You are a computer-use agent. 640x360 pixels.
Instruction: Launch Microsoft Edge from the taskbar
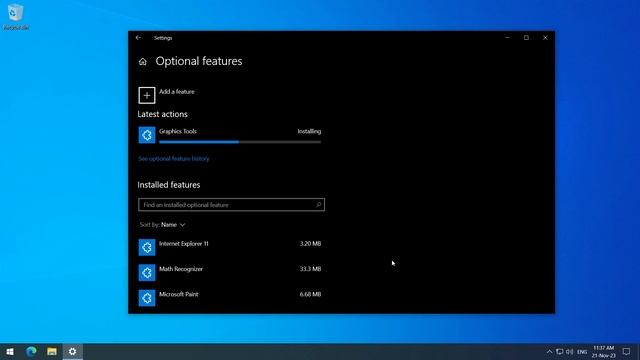pyautogui.click(x=31, y=351)
